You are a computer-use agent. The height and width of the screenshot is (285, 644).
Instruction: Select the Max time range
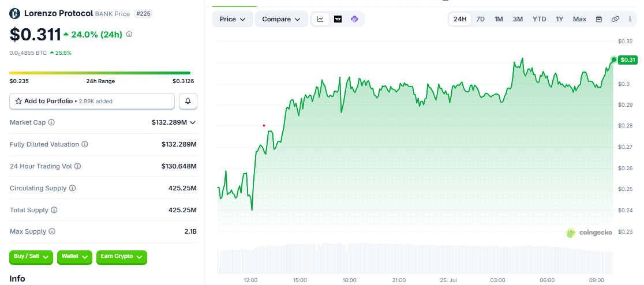(x=579, y=19)
